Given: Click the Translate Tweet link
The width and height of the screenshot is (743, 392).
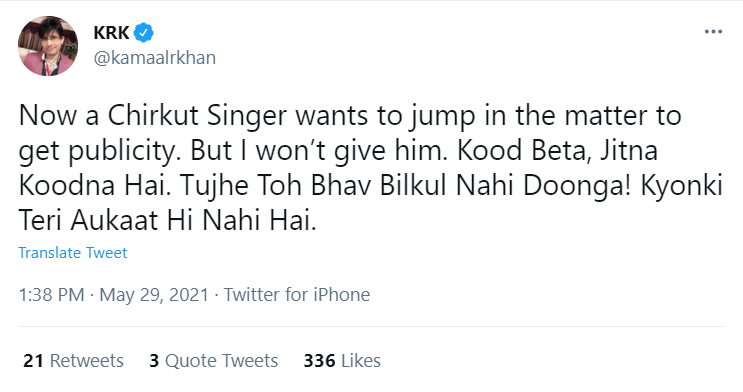Looking at the screenshot, I should coord(72,253).
